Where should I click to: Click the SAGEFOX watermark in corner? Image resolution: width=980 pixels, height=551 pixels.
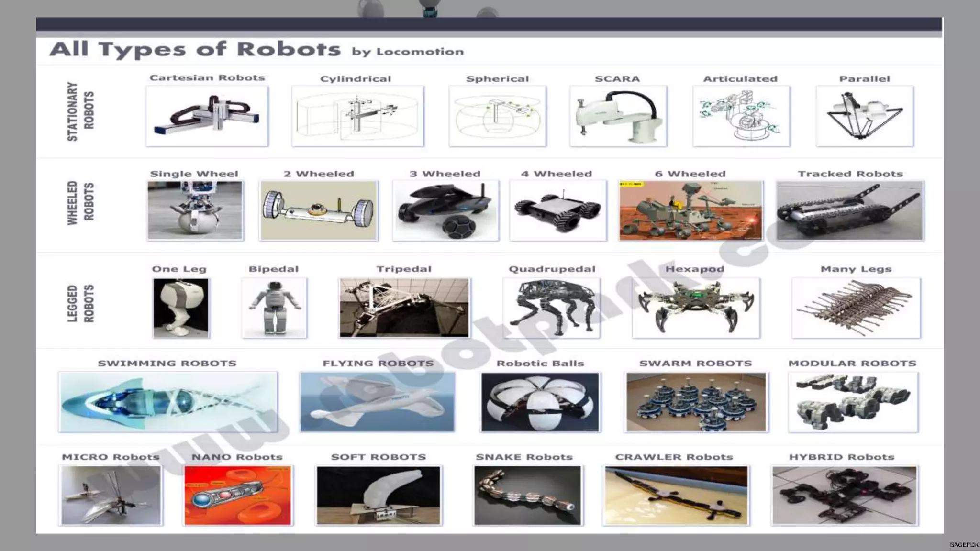point(964,545)
